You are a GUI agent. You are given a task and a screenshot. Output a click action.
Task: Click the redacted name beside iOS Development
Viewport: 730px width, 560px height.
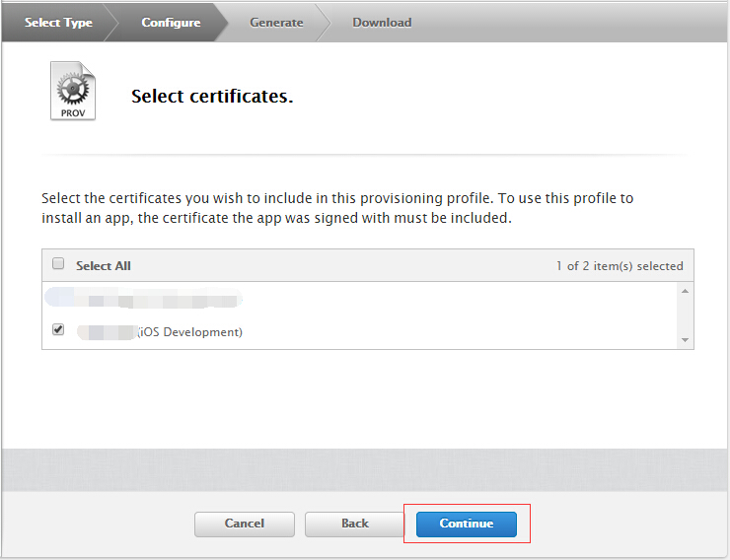(108, 332)
